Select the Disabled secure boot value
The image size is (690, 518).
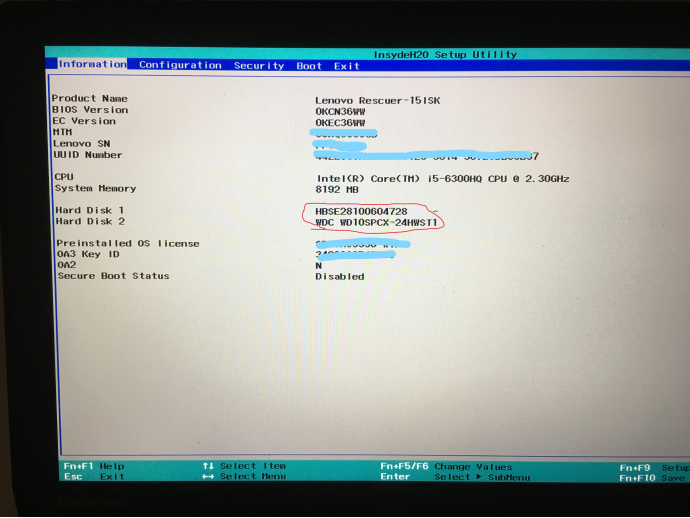pos(340,277)
